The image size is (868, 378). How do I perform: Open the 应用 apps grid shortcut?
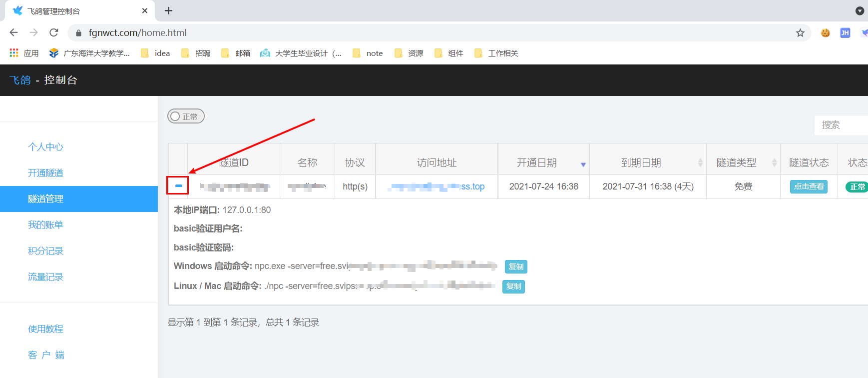[24, 53]
